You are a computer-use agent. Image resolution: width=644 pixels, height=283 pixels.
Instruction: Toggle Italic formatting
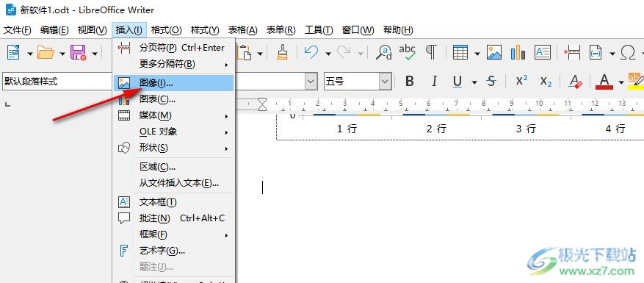point(434,82)
